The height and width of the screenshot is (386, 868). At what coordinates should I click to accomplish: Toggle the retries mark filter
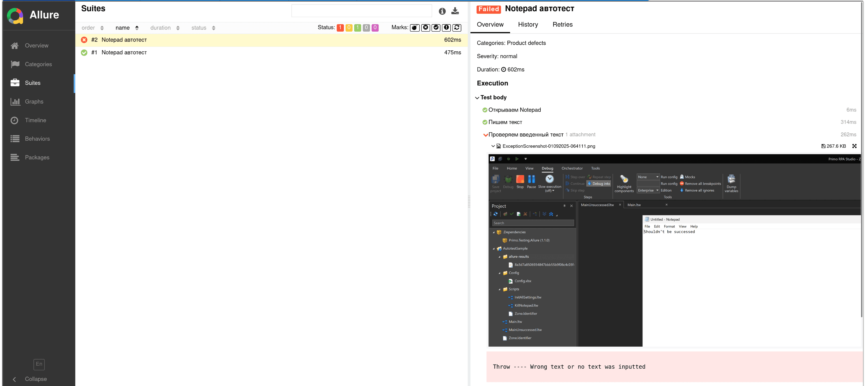457,28
